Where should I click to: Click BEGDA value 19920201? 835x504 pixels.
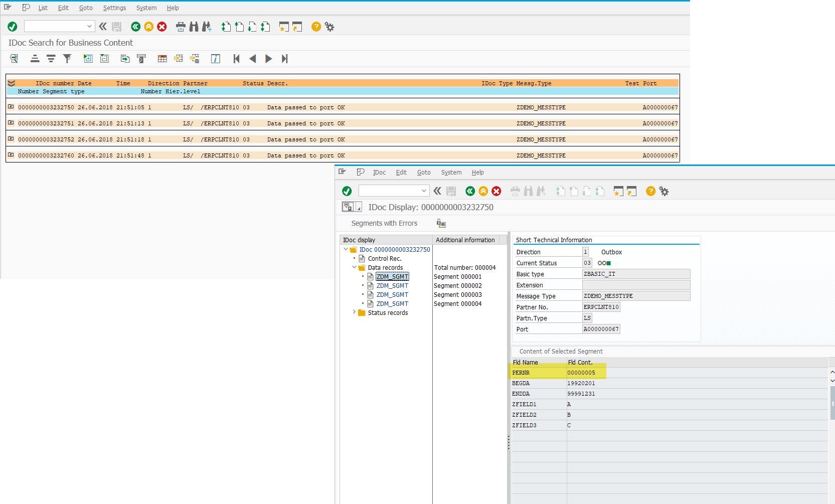[x=581, y=383]
